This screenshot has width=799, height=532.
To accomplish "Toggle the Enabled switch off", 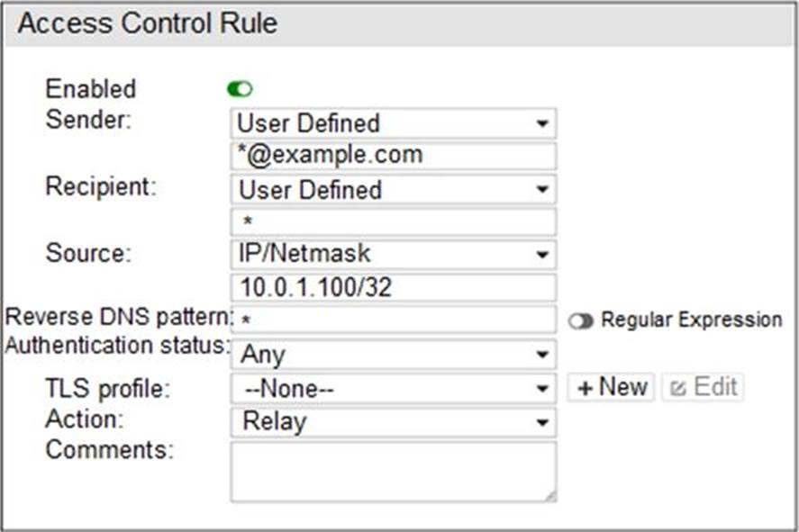I will (241, 89).
